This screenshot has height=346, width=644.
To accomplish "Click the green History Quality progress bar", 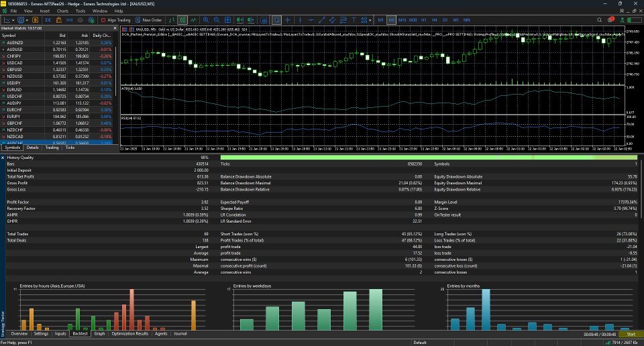I will click(x=429, y=158).
